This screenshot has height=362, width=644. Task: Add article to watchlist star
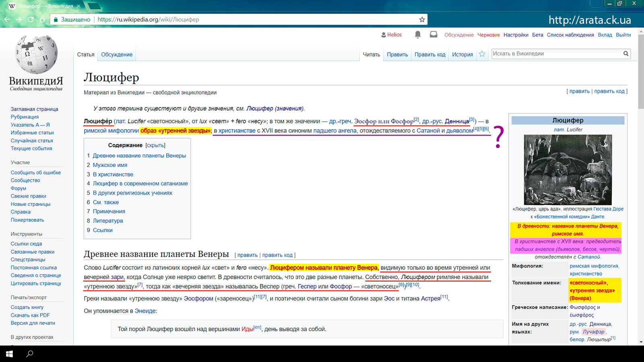tap(482, 54)
